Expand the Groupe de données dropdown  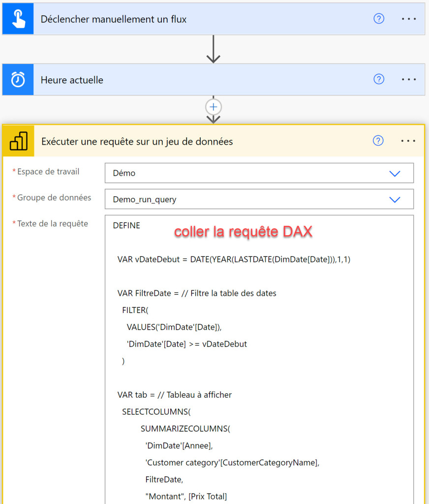pyautogui.click(x=394, y=199)
